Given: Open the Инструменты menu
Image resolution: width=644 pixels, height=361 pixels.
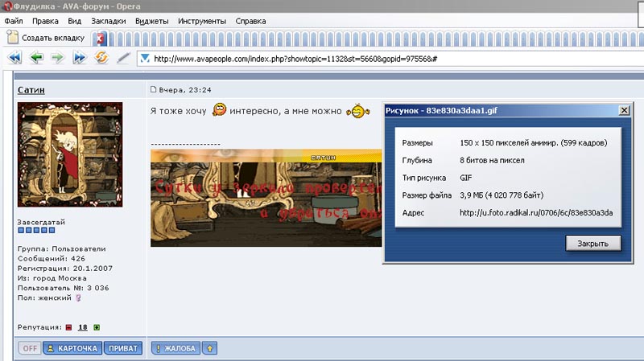Looking at the screenshot, I should pyautogui.click(x=202, y=21).
